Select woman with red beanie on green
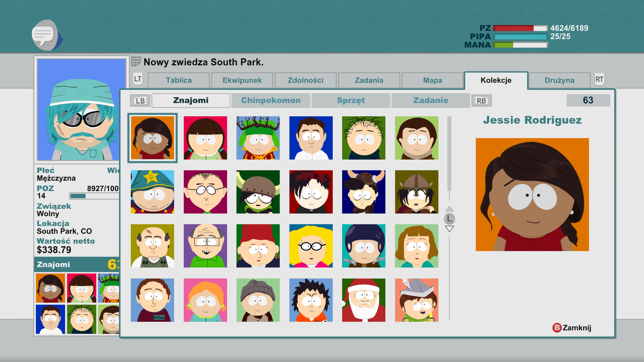 [258, 246]
